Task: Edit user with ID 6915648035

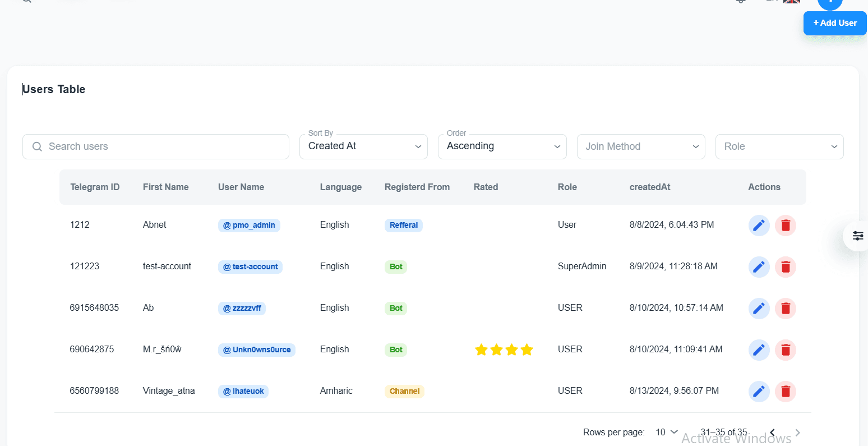Action: (x=759, y=309)
